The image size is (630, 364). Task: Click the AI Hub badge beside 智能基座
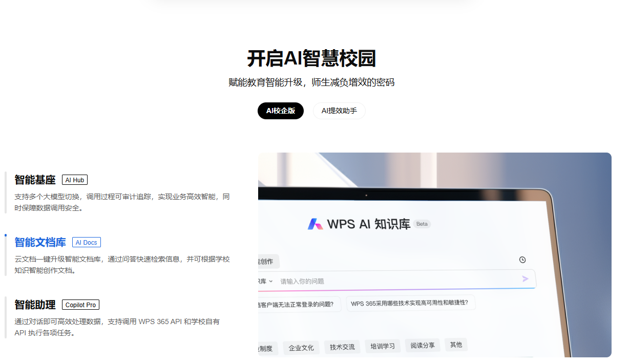[74, 179]
